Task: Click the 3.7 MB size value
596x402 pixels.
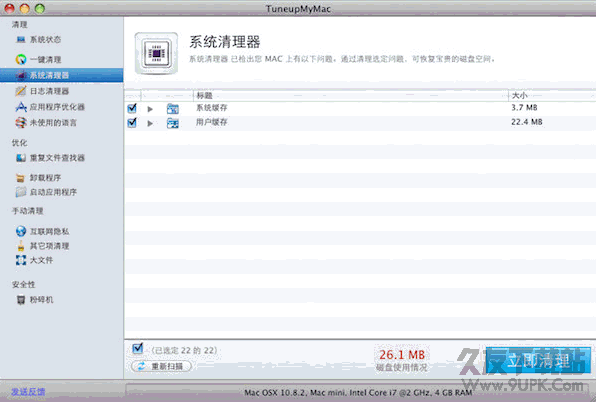Action: [x=524, y=108]
